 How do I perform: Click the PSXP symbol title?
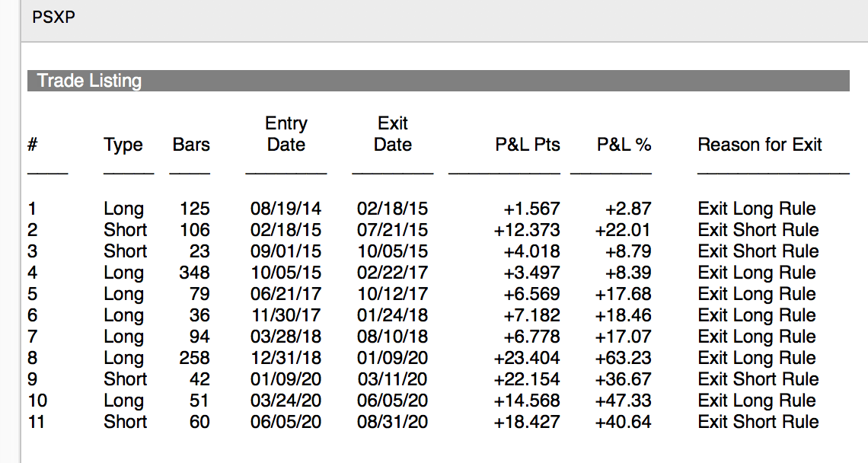(54, 17)
